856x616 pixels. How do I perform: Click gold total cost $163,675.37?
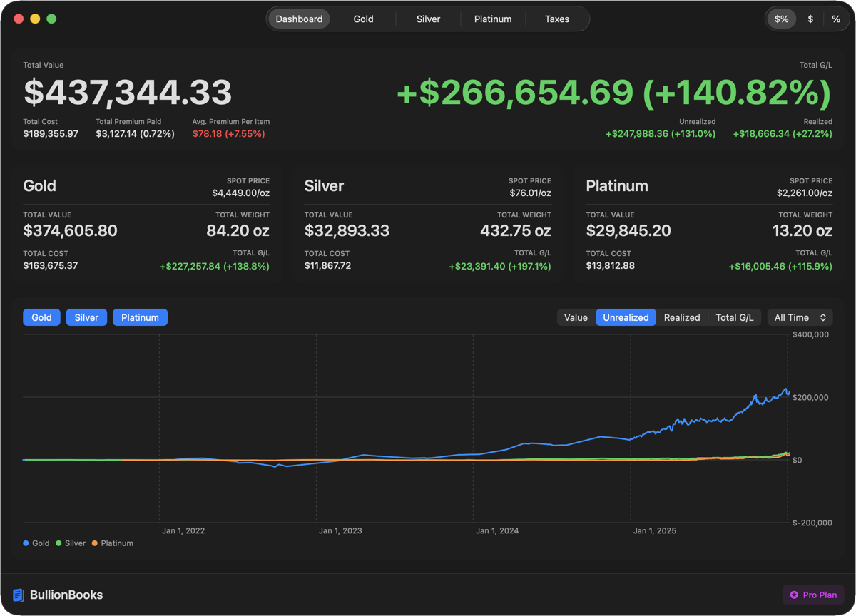click(51, 265)
